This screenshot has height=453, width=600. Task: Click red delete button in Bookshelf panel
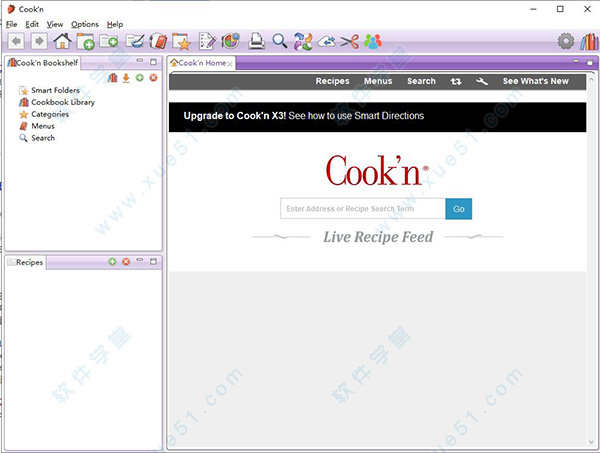(153, 78)
